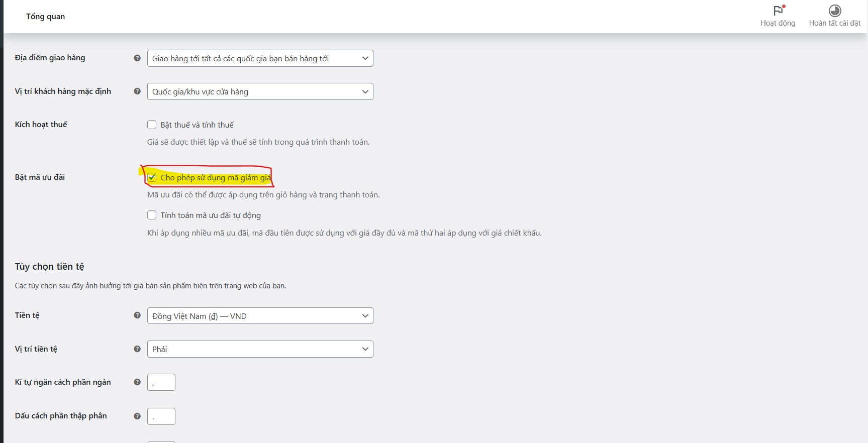The image size is (868, 443).
Task: Open the Quốc gia/khu vực cửa hàng dropdown
Action: tap(260, 91)
